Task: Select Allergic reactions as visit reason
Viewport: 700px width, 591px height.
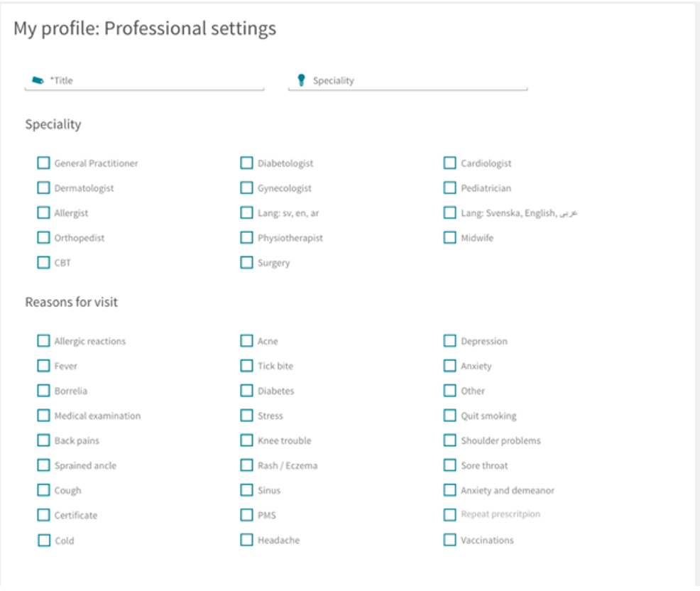Action: coord(43,341)
